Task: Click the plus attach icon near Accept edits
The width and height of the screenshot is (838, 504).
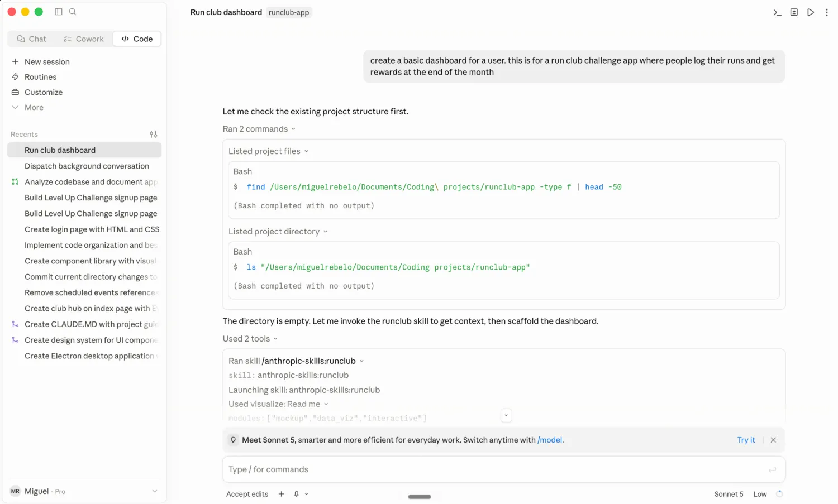Action: tap(282, 494)
